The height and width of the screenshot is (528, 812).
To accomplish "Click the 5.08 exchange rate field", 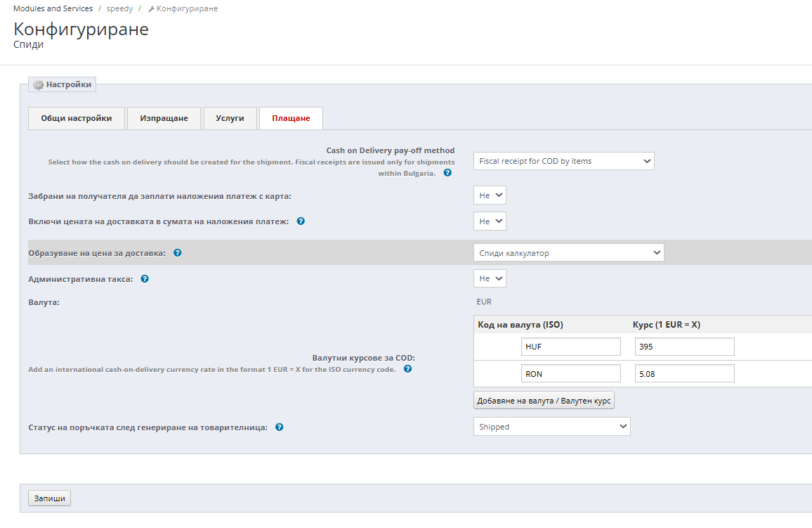I will [x=685, y=373].
